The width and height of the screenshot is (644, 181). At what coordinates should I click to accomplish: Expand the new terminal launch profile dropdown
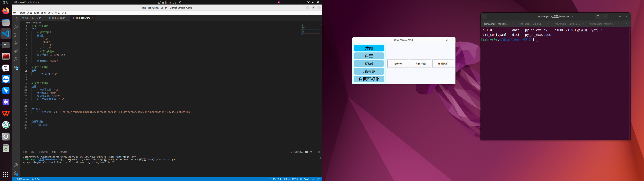(291, 152)
